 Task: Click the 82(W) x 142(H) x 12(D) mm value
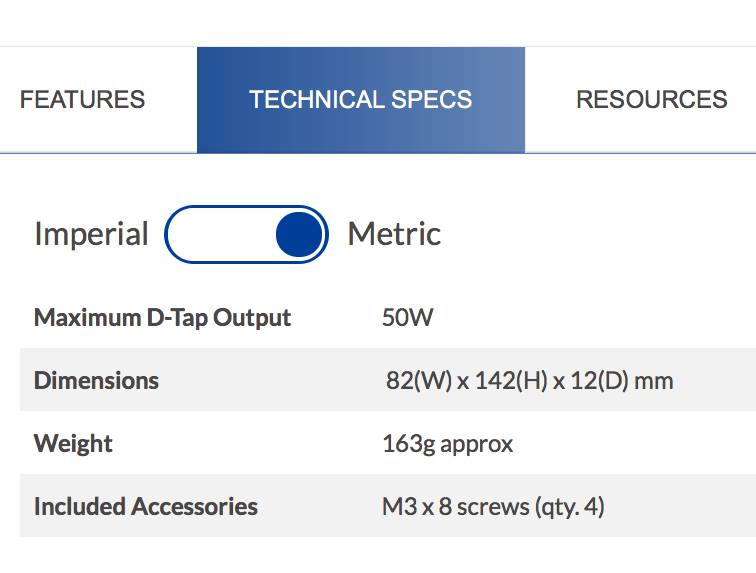click(x=529, y=381)
